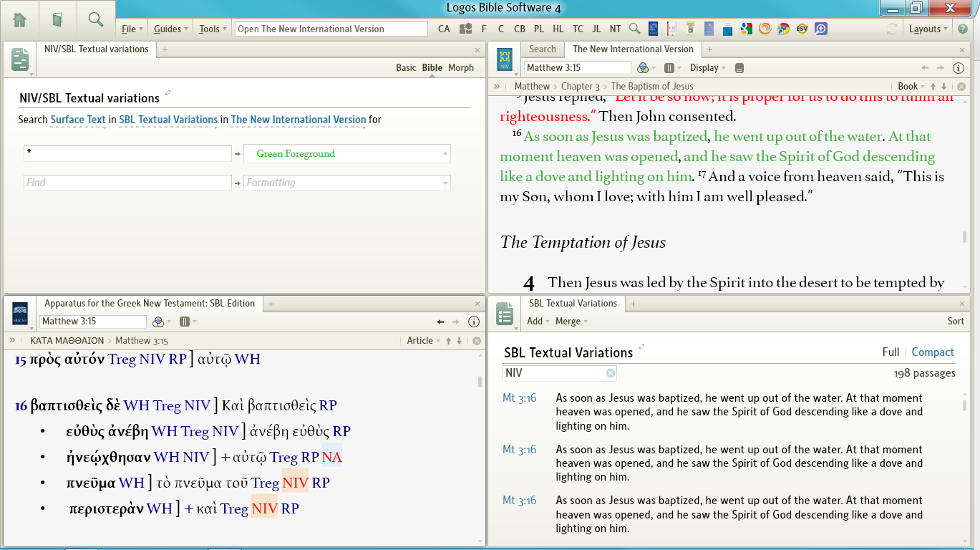980x550 pixels.
Task: Click the green ESV shortcut icon
Action: [x=802, y=29]
